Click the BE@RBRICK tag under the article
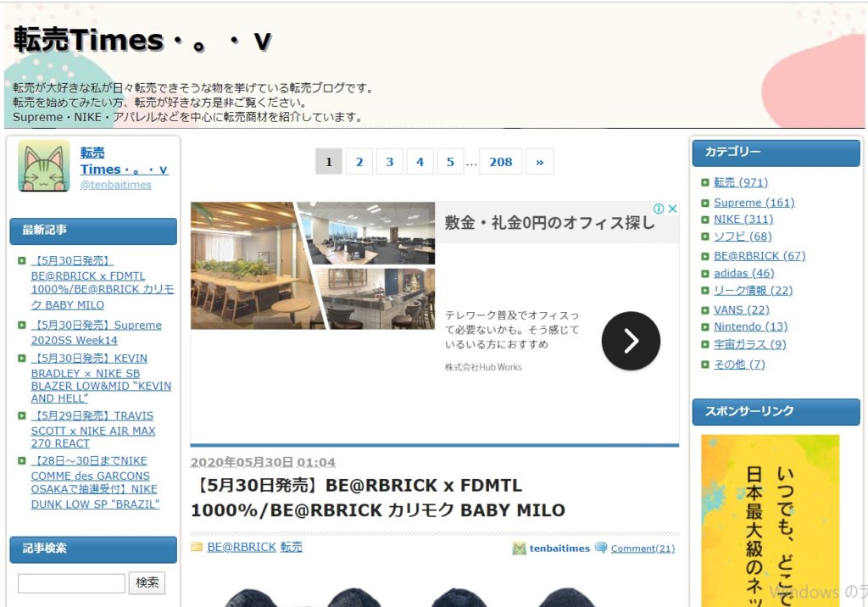This screenshot has height=607, width=868. (242, 547)
